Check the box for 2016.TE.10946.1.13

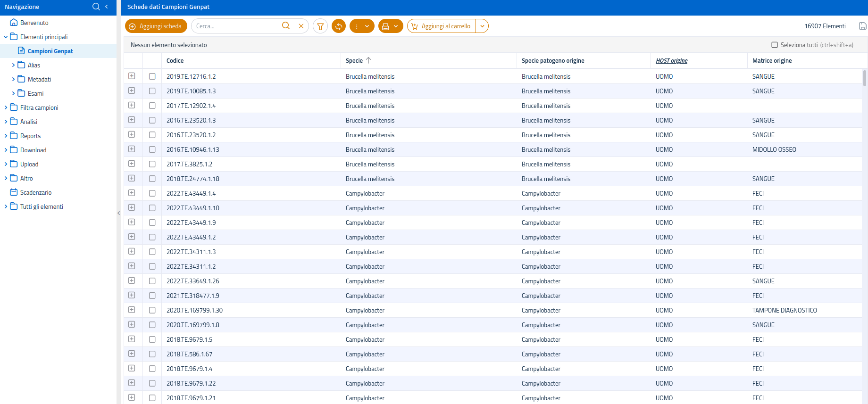[152, 149]
